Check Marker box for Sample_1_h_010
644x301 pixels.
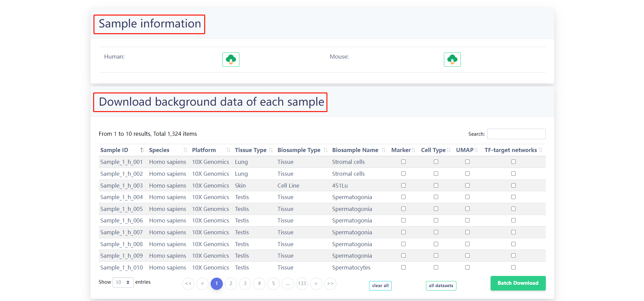click(403, 267)
